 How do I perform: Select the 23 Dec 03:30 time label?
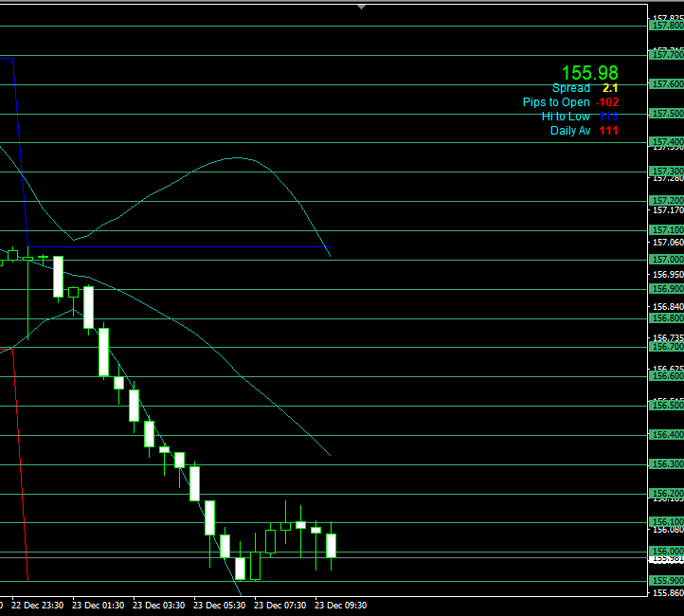pos(159,605)
